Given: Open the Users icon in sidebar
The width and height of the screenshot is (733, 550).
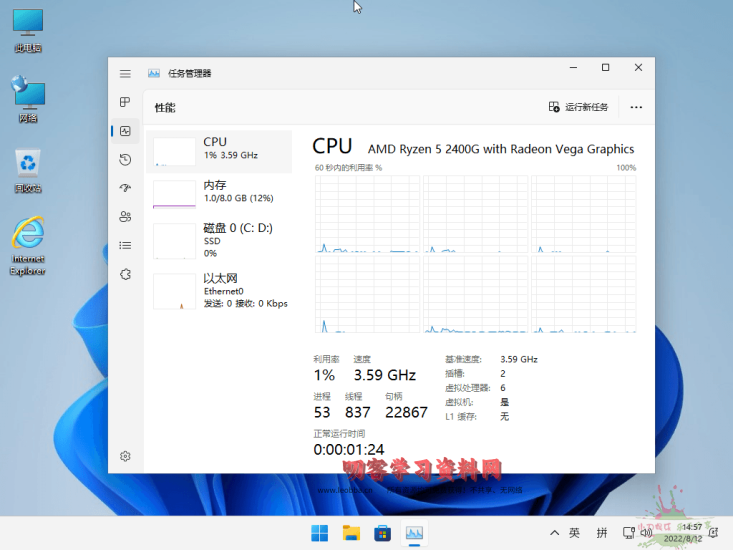Looking at the screenshot, I should (125, 217).
